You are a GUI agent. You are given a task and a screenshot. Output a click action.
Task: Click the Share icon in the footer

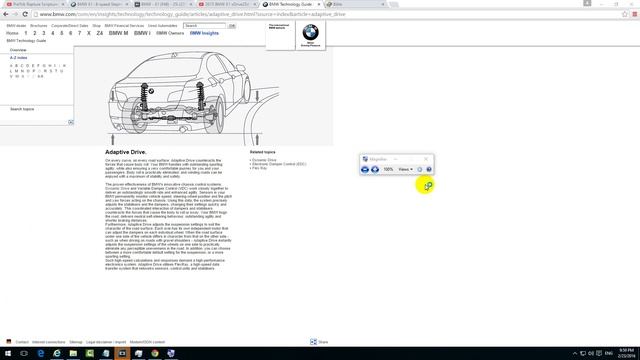(x=313, y=342)
